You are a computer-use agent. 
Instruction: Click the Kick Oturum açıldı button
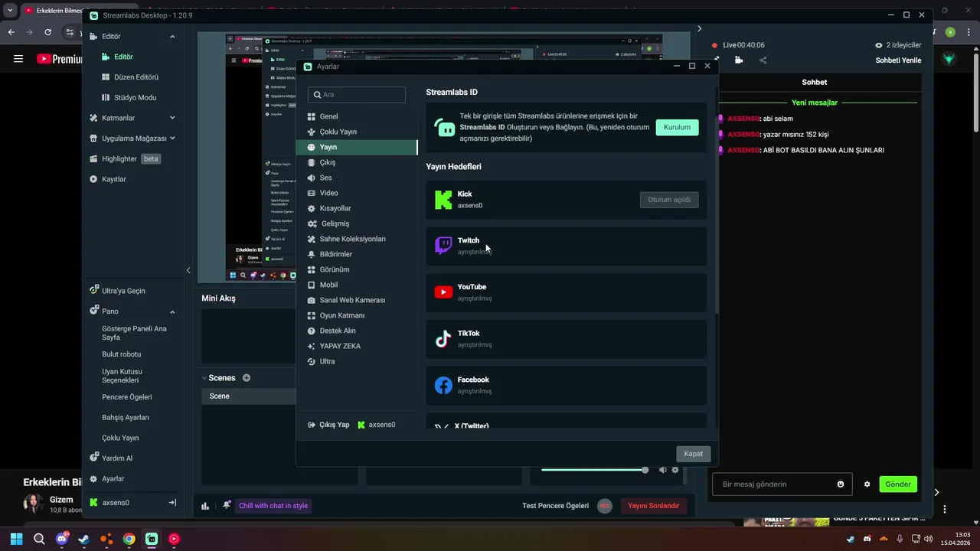[669, 200]
